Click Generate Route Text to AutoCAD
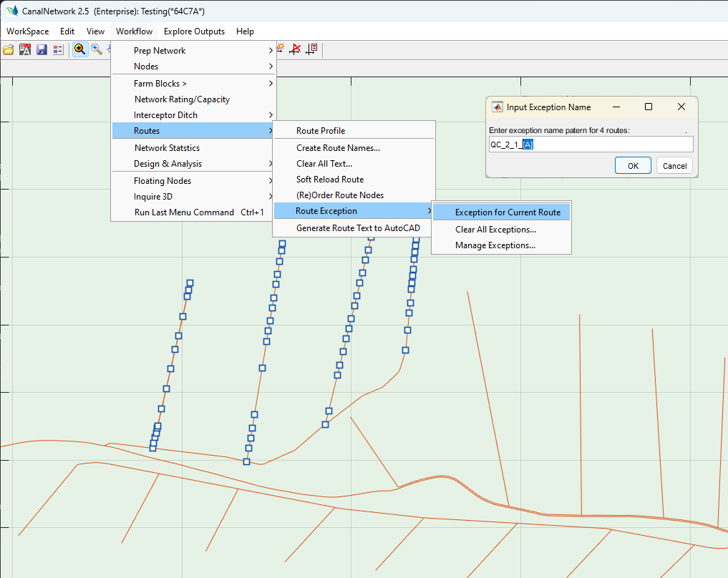 (x=358, y=228)
